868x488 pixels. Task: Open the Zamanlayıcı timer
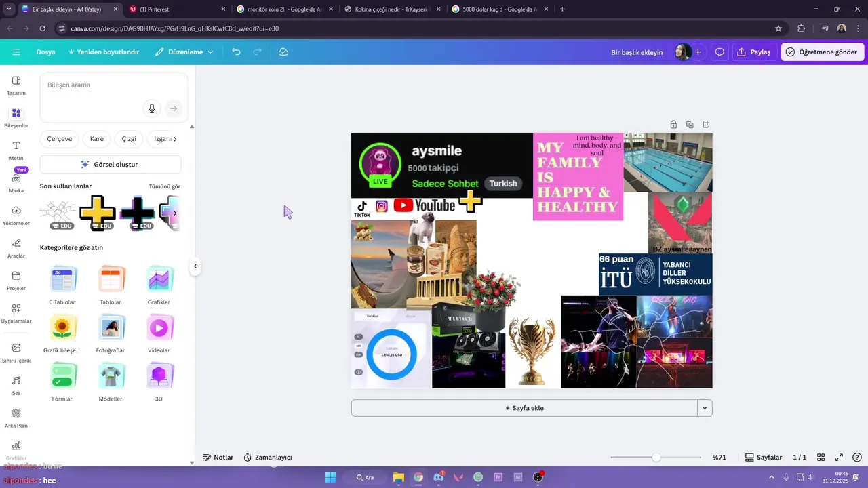point(267,457)
